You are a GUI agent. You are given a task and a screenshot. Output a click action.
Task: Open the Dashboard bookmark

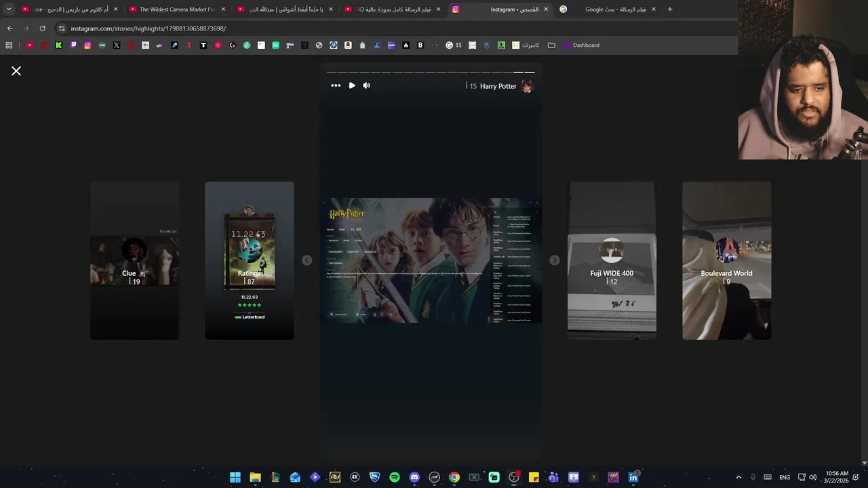click(x=581, y=45)
